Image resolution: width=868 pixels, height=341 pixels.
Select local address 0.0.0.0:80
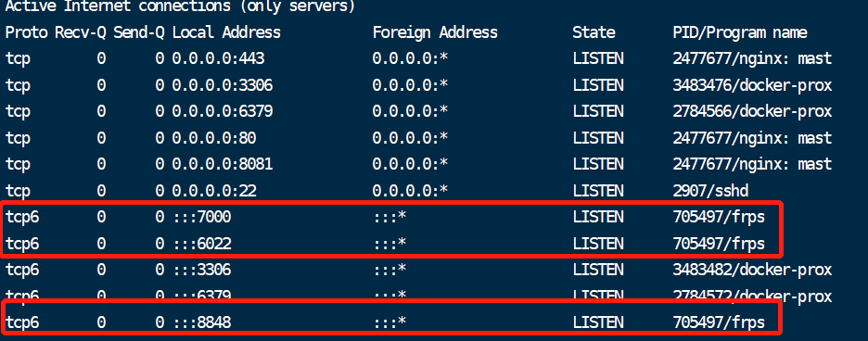(x=214, y=137)
